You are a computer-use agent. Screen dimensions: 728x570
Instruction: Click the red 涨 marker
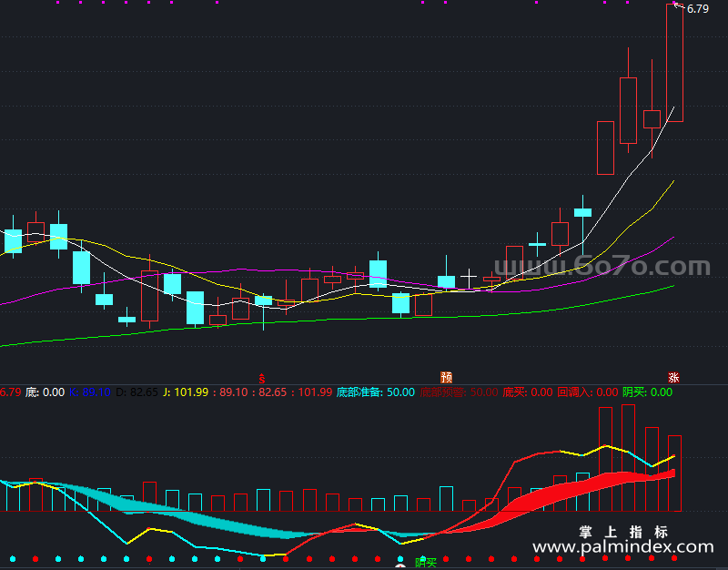[673, 377]
